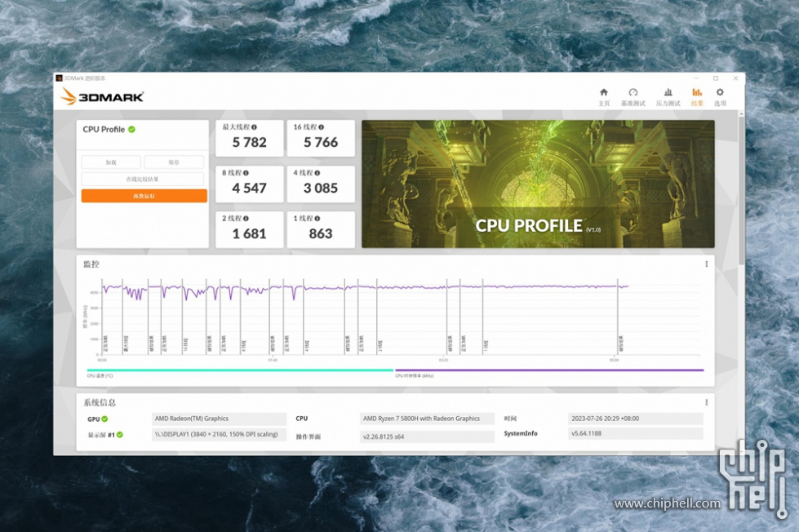The image size is (799, 532).
Task: Click the info icon beside 最大线程
Action: point(255,127)
